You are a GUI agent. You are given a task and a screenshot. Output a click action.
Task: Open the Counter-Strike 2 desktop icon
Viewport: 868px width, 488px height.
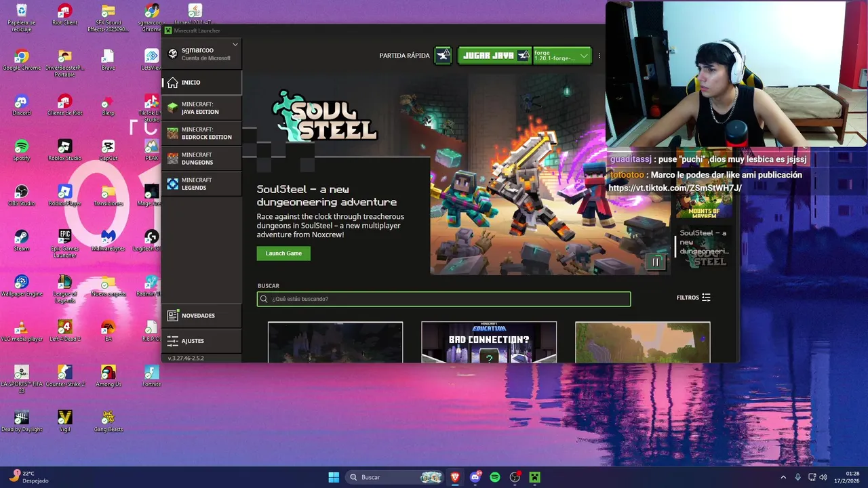(x=64, y=376)
